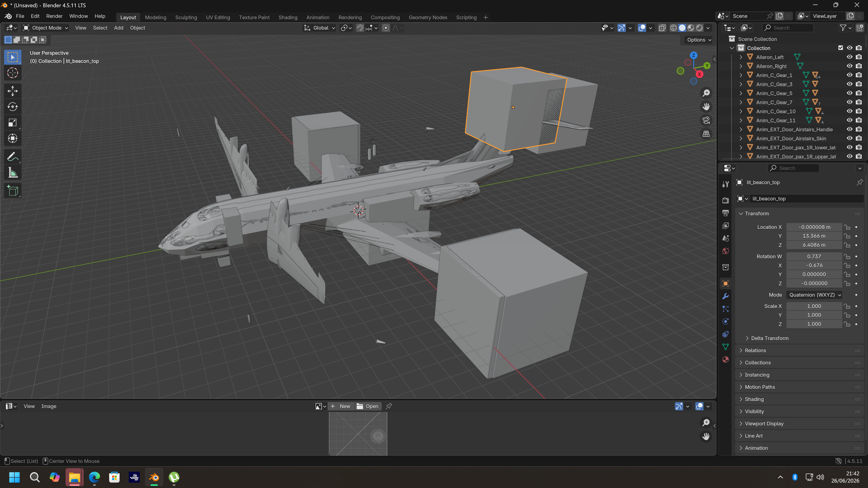Open the viewport Options dropdown

[699, 40]
